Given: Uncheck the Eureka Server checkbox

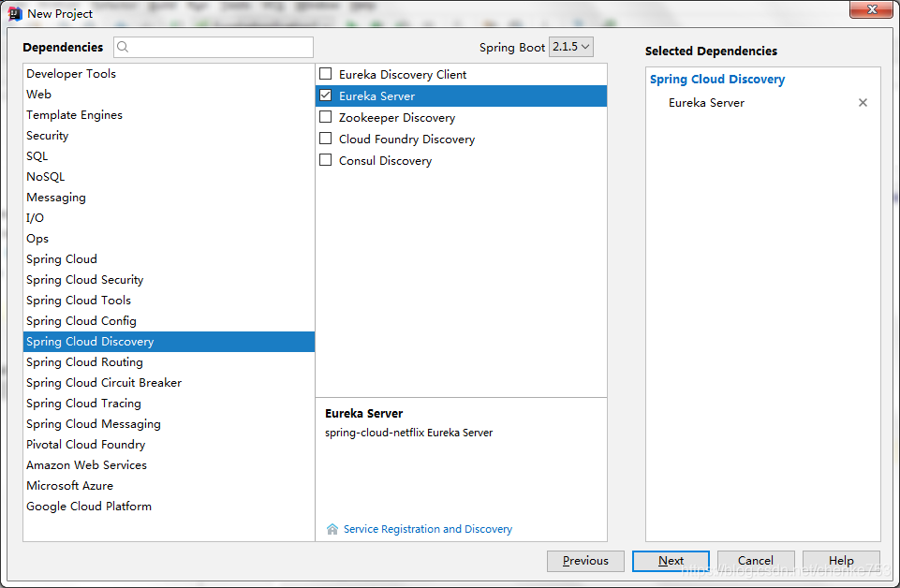Looking at the screenshot, I should [x=326, y=96].
